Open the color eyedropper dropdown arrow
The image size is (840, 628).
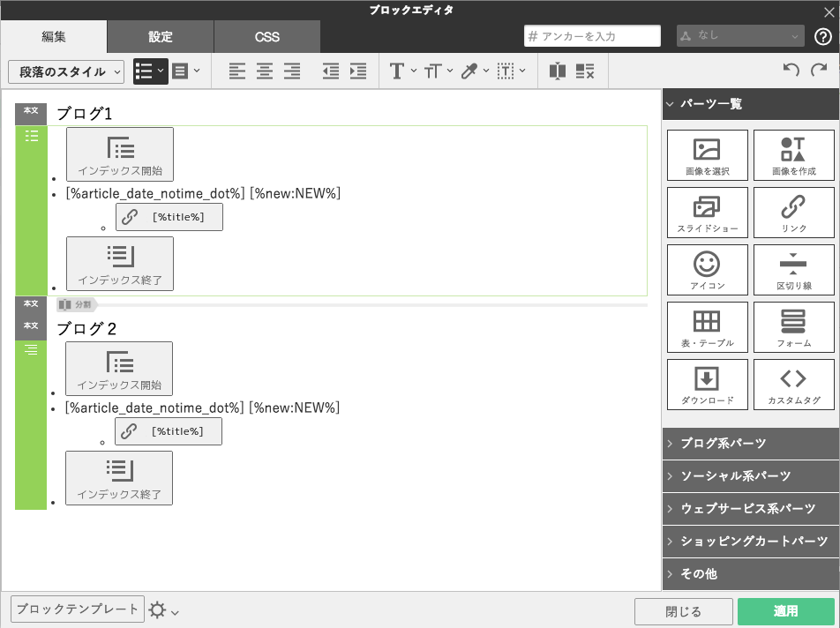pos(486,71)
